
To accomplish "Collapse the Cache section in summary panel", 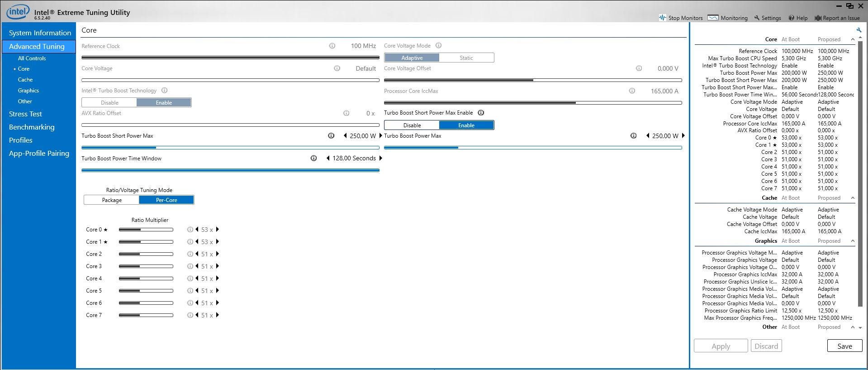I will click(x=853, y=198).
